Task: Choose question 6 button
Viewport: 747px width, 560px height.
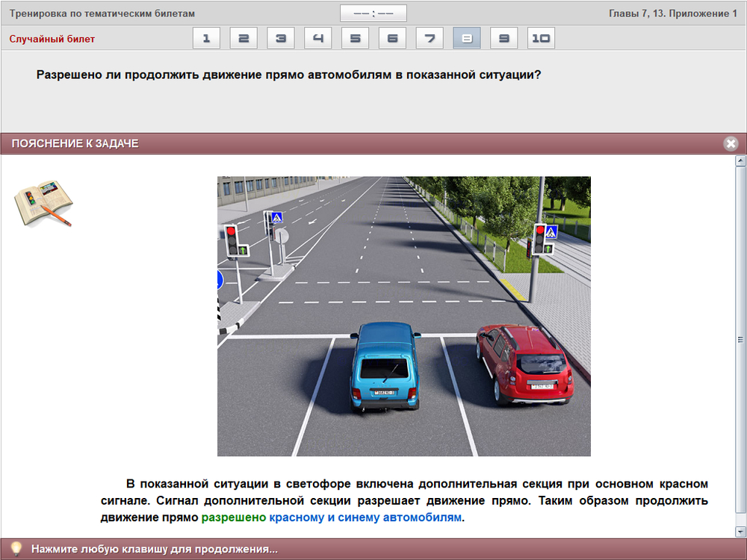Action: [x=393, y=39]
